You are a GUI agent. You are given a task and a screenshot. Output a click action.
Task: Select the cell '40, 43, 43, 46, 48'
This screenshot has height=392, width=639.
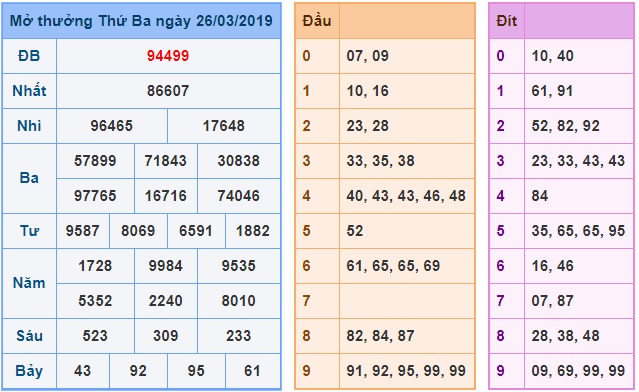[407, 196]
